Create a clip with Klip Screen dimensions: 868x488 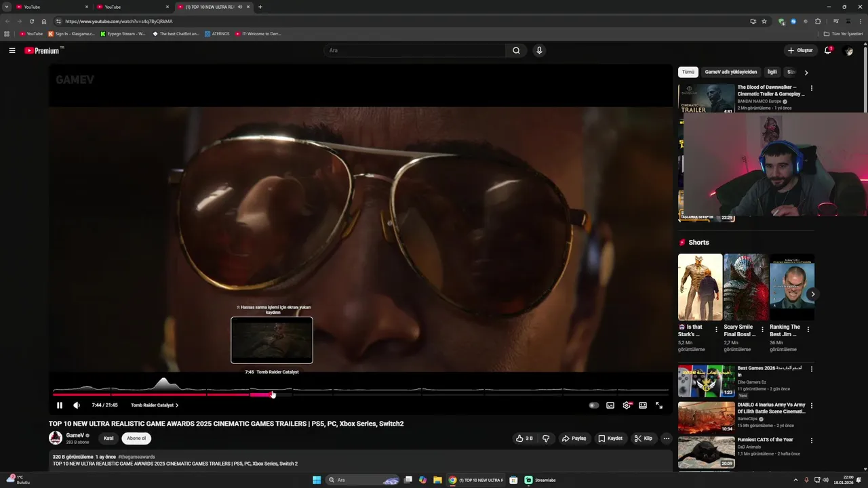pyautogui.click(x=644, y=439)
